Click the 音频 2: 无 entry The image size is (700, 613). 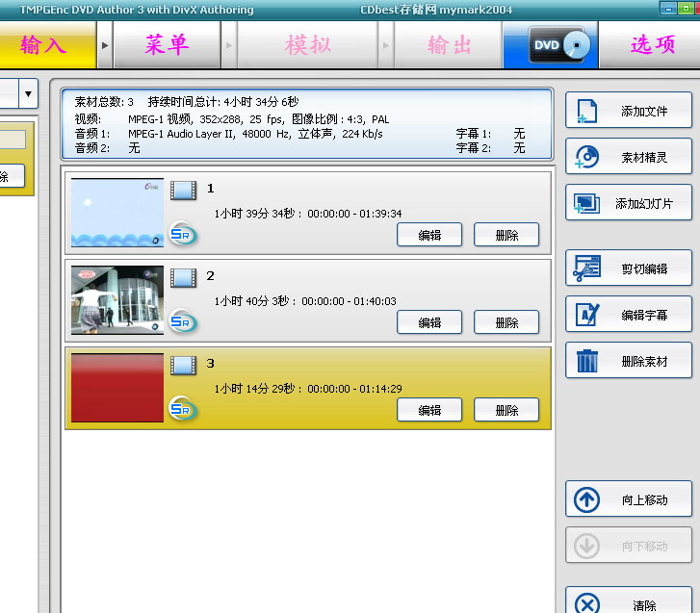point(108,147)
